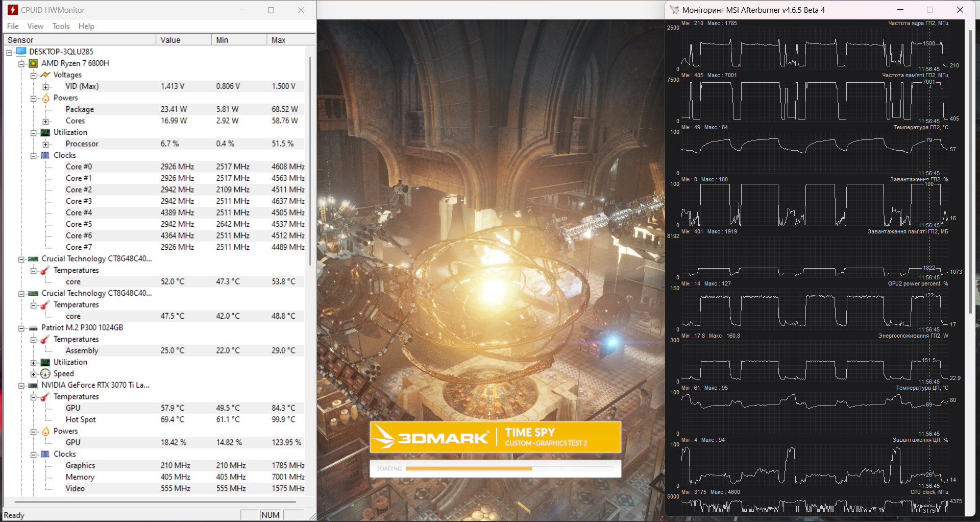
Task: Click the 99.9 °C max Hot Spot value
Action: coord(283,419)
